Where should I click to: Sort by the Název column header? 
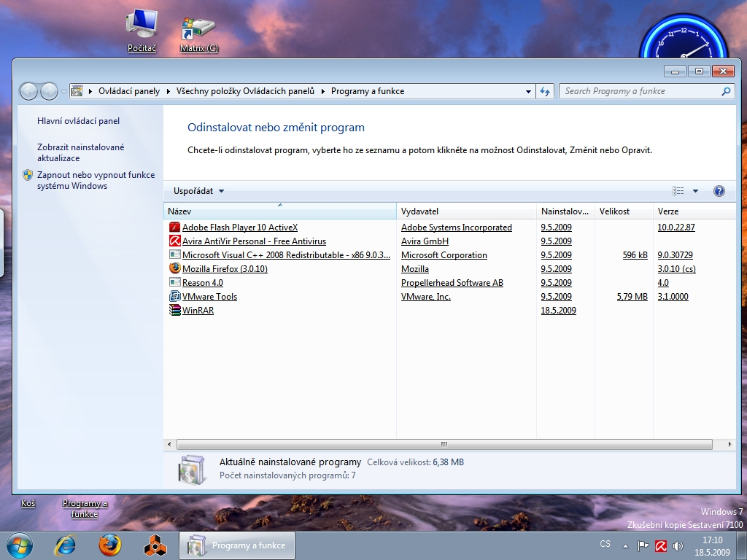pyautogui.click(x=280, y=211)
